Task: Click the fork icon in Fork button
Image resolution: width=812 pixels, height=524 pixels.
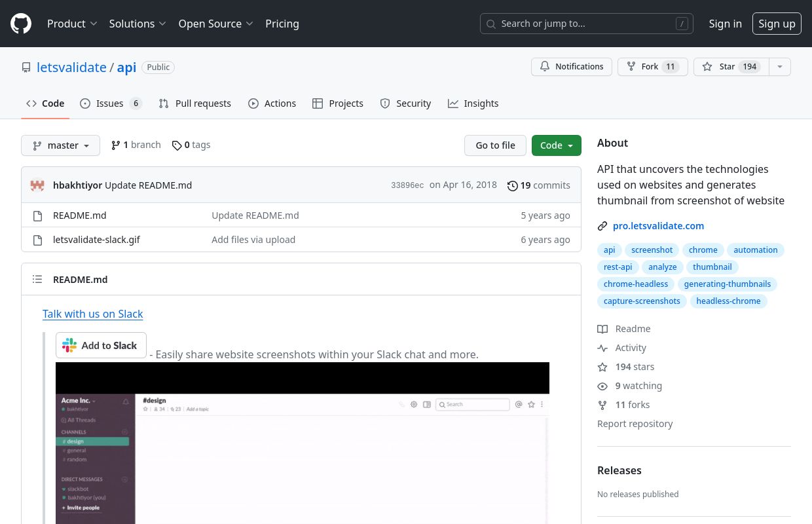Action: tap(631, 67)
